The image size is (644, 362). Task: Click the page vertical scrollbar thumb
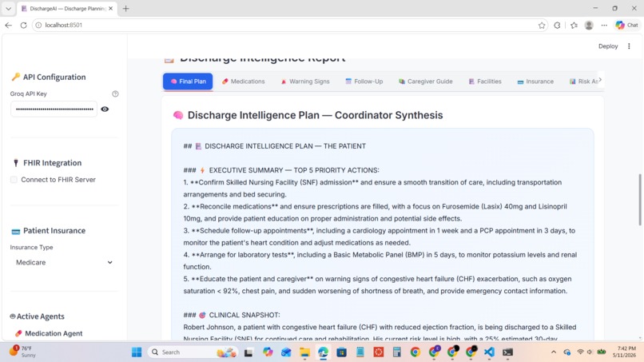639,200
